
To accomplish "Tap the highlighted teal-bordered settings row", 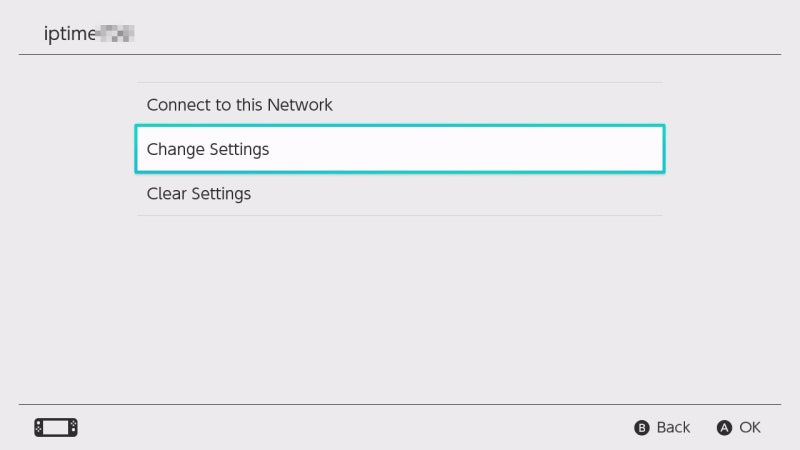I will [399, 149].
